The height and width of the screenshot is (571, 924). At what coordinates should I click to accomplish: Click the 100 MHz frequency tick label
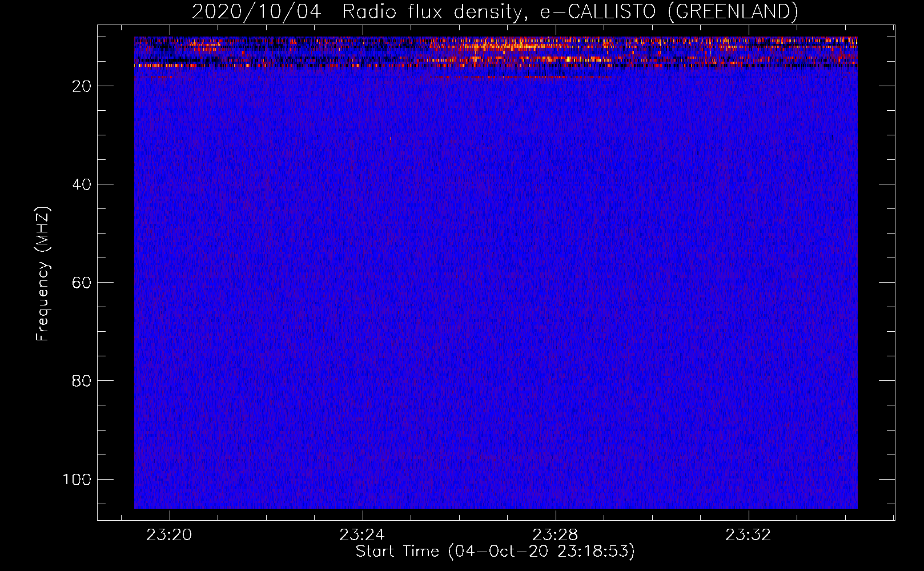coord(77,479)
